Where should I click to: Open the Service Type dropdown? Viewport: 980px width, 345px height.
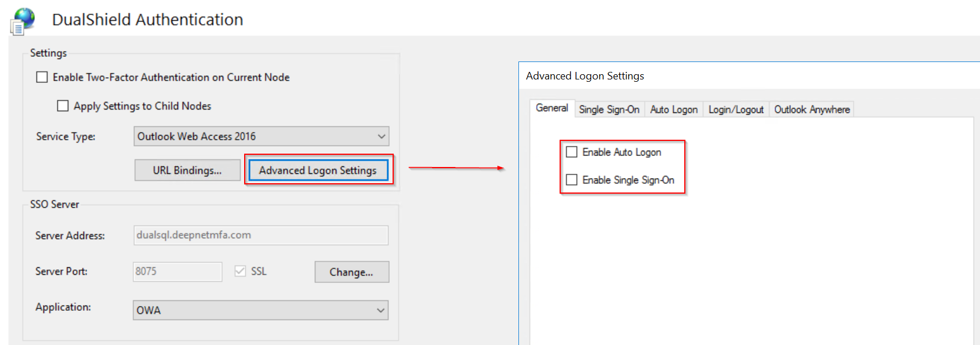pos(381,136)
